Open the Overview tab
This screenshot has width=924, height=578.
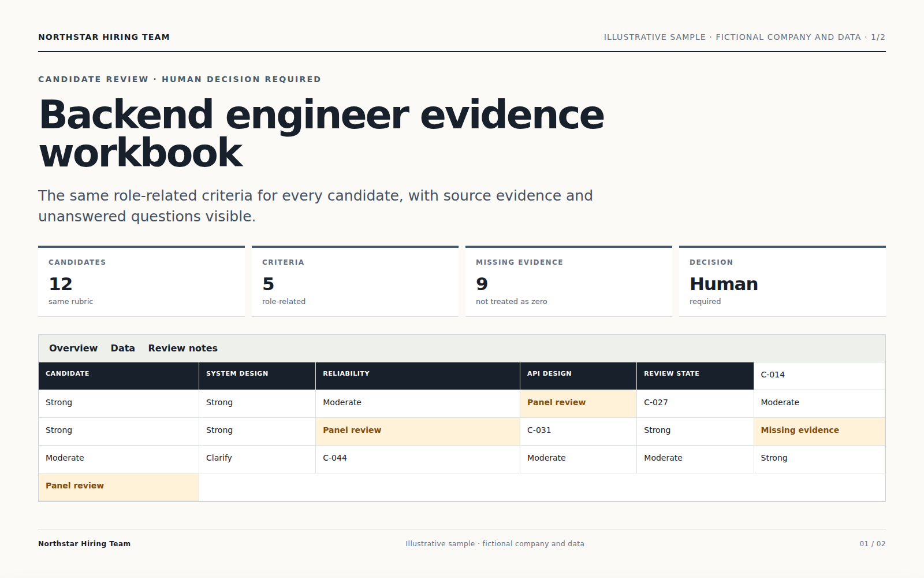coord(73,348)
